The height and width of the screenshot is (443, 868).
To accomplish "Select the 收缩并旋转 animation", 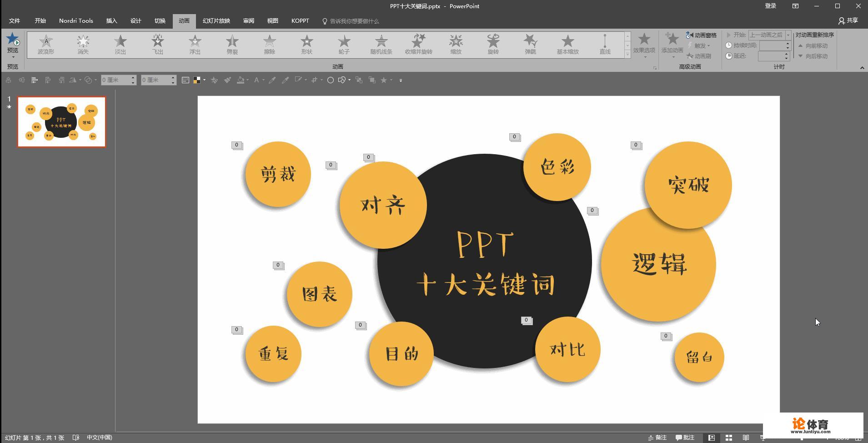I will [x=419, y=45].
